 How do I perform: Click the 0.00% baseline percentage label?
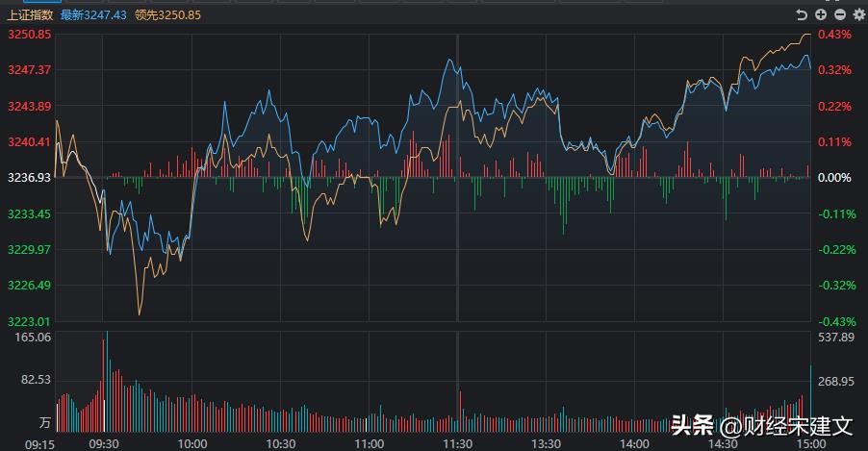pos(834,178)
